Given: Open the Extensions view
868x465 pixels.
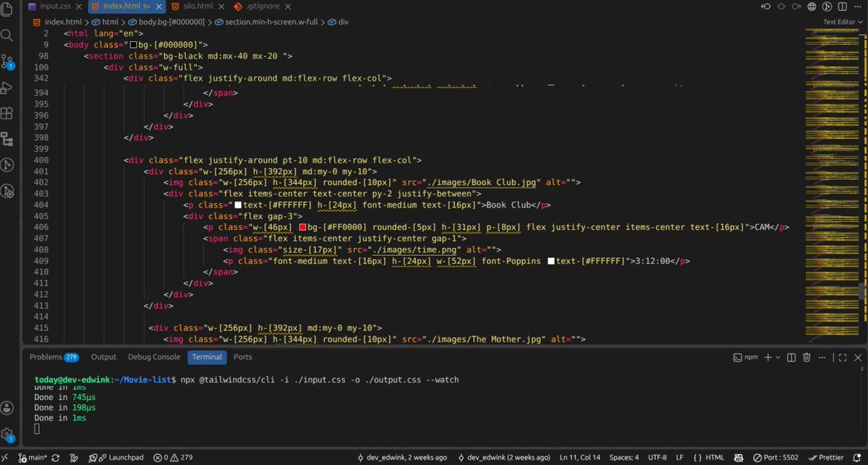Looking at the screenshot, I should pos(7,114).
